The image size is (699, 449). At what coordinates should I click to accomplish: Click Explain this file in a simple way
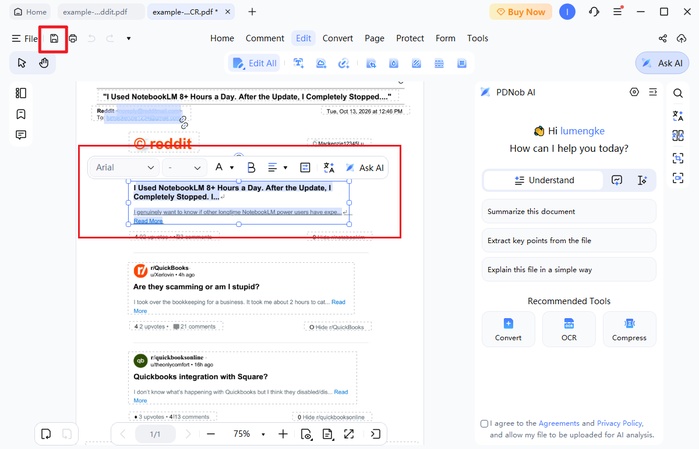tap(569, 270)
